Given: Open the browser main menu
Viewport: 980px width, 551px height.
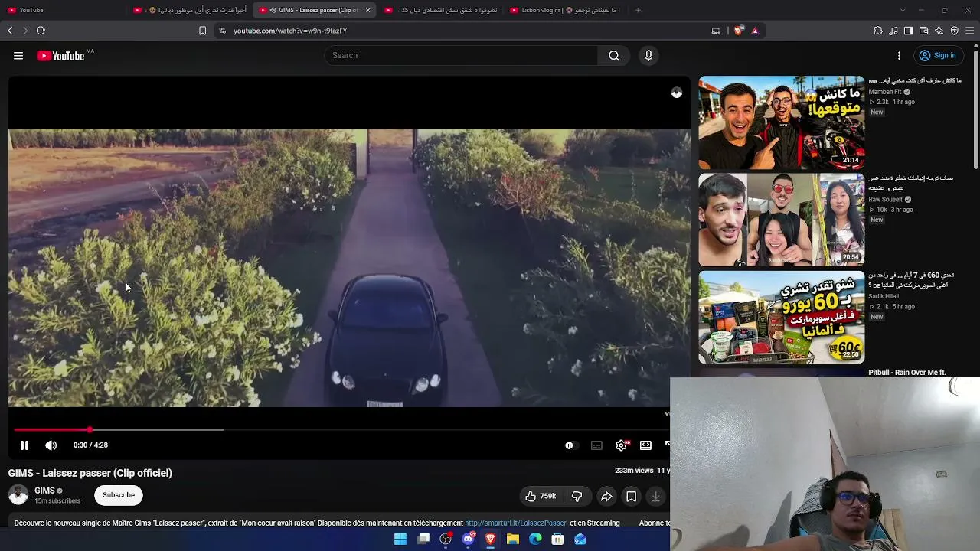Looking at the screenshot, I should click(x=970, y=31).
